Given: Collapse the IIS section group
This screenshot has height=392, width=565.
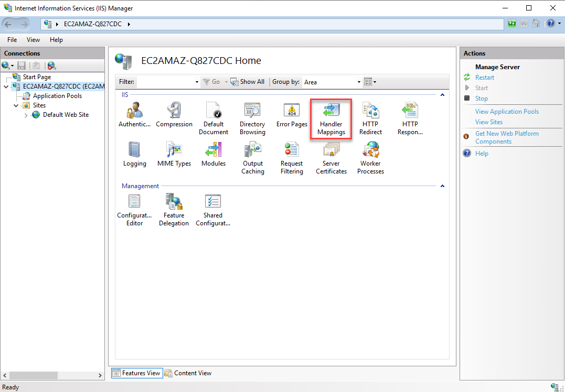Looking at the screenshot, I should (x=442, y=95).
